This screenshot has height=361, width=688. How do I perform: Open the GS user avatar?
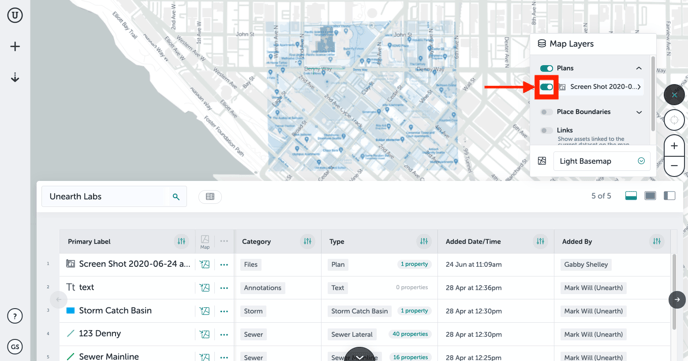(15, 347)
